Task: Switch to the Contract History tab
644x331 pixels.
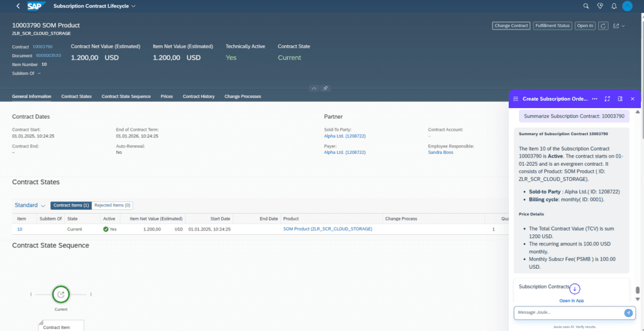Action: [198, 97]
